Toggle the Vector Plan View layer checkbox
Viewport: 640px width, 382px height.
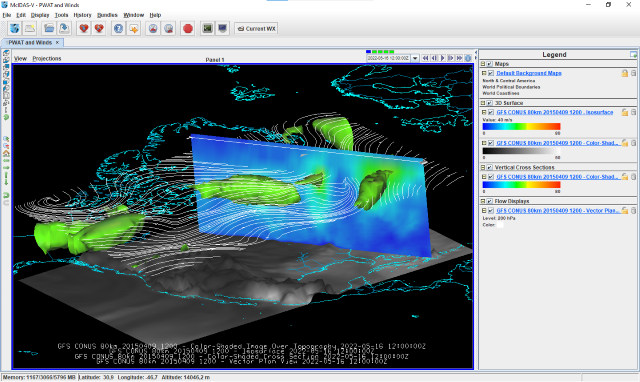(491, 211)
